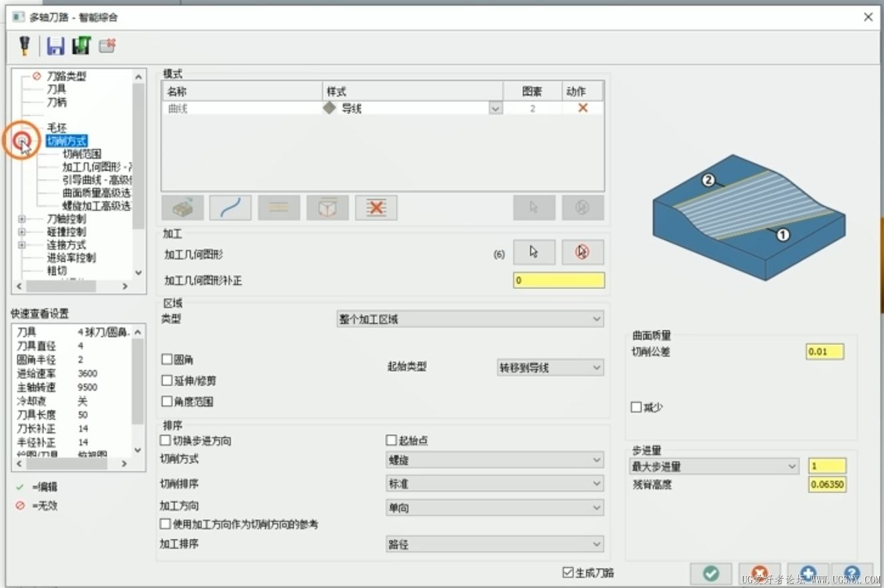Select the 进给率控制 tree page
The image size is (884, 588).
71,258
